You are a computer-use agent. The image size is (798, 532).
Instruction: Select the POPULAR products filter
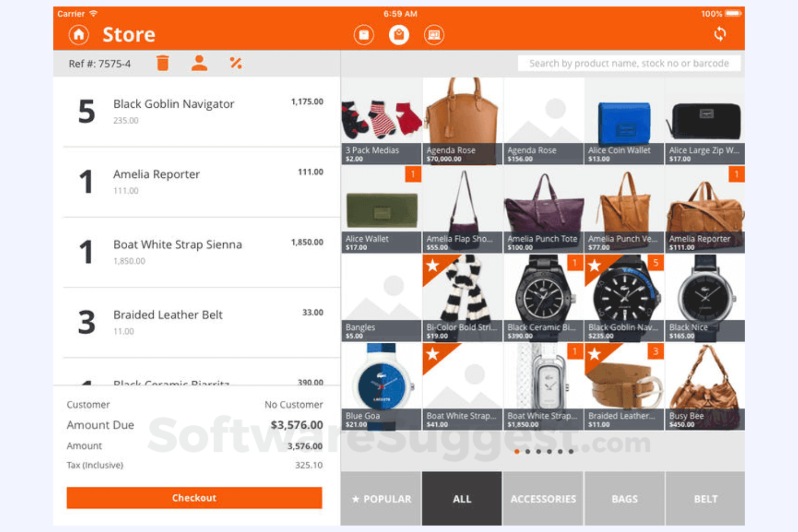tap(380, 498)
